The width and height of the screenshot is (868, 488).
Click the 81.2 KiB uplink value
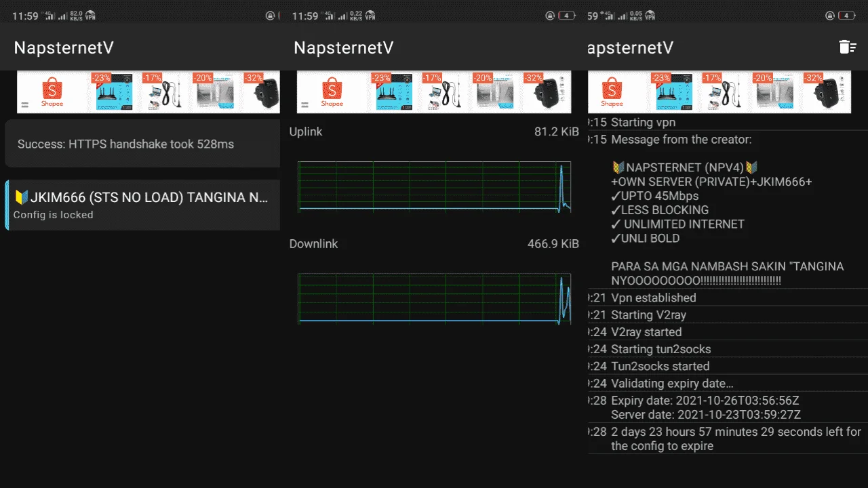tap(557, 131)
